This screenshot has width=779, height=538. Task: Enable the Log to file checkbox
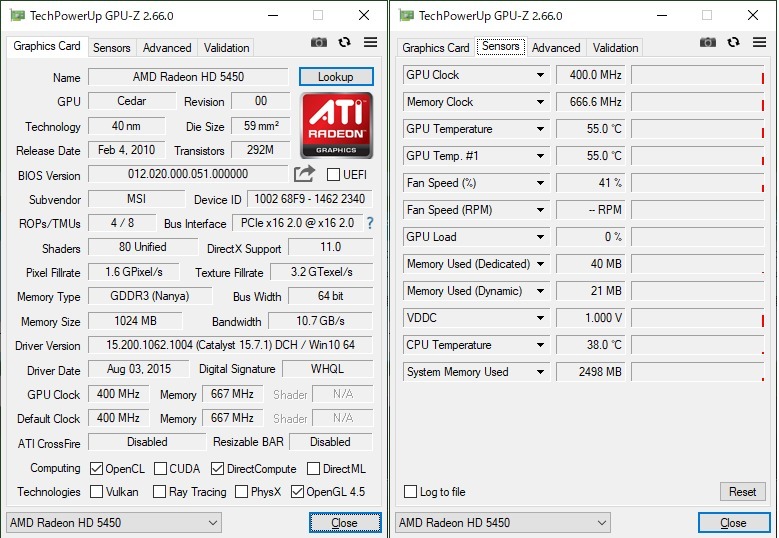tap(410, 492)
